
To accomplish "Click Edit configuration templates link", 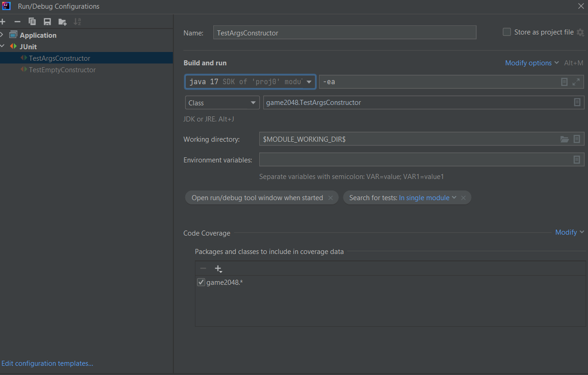I will [x=47, y=363].
